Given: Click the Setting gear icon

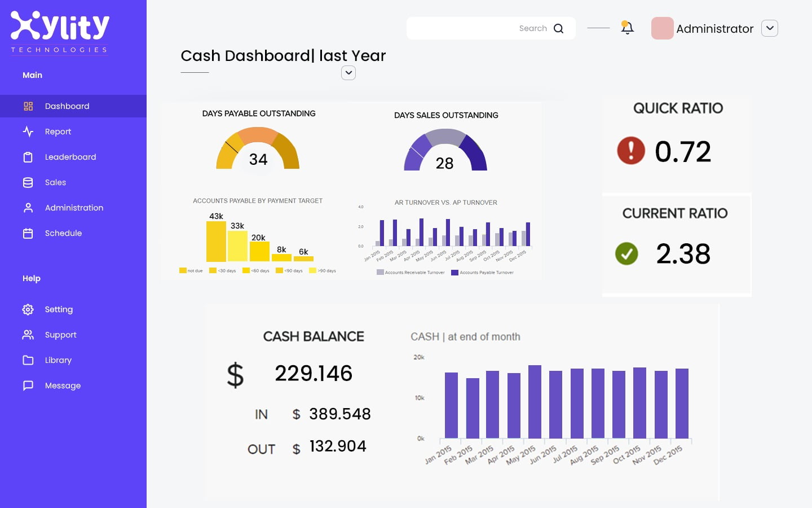Looking at the screenshot, I should pyautogui.click(x=28, y=309).
